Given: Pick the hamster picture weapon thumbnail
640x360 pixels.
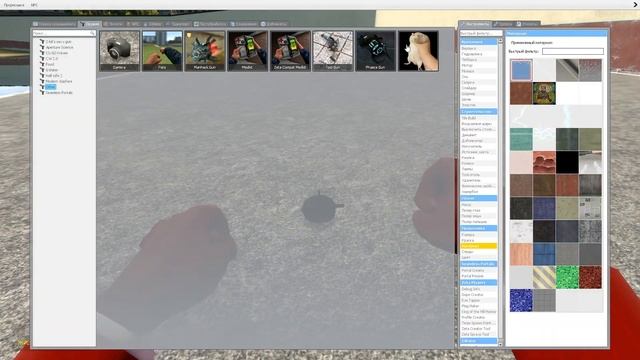Looking at the screenshot, I should 418,51.
